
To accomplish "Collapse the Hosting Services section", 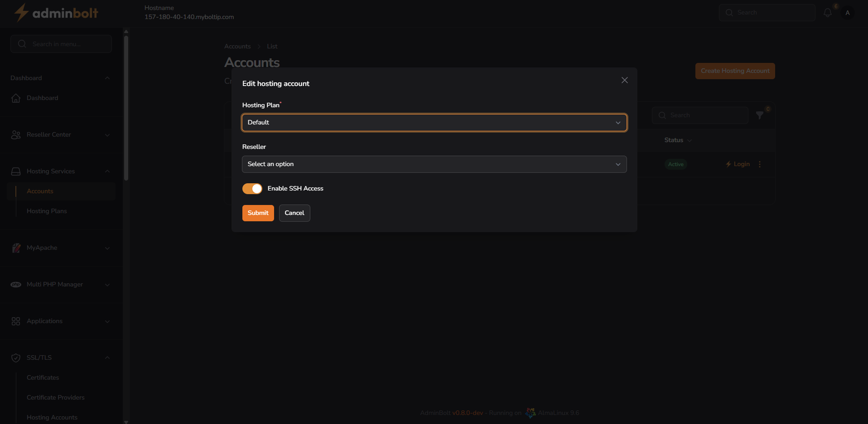I will click(x=107, y=171).
